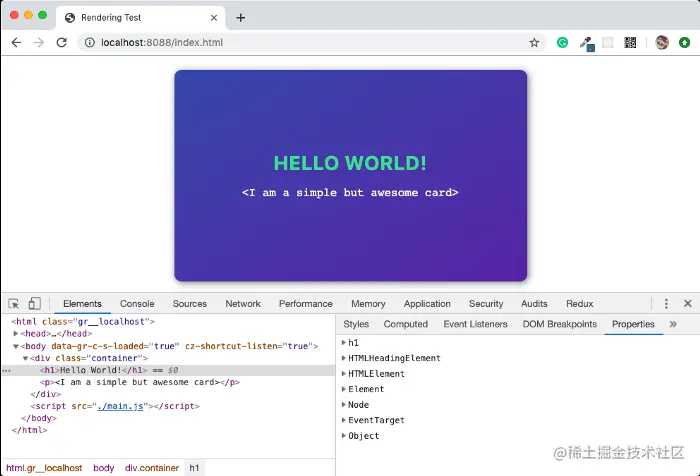Open the Audits tab
The image size is (700, 476).
(x=534, y=304)
